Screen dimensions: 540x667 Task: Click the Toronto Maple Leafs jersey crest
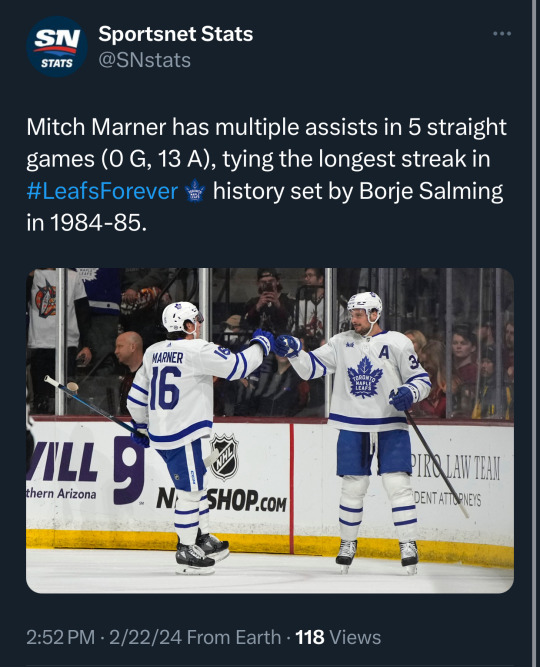[364, 377]
